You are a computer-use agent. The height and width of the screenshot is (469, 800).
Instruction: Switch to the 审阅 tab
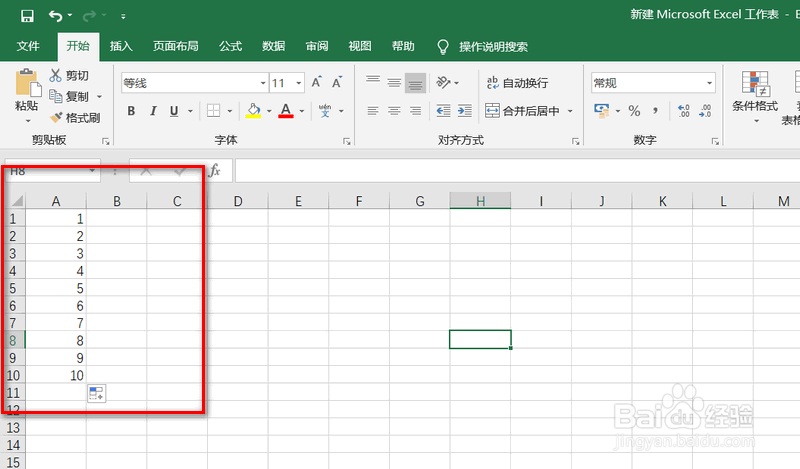(317, 46)
